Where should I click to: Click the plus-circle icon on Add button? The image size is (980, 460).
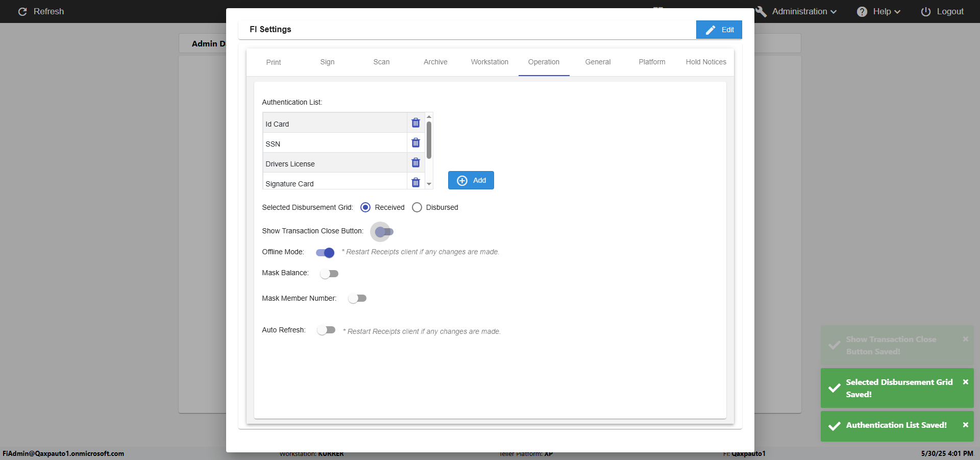462,181
